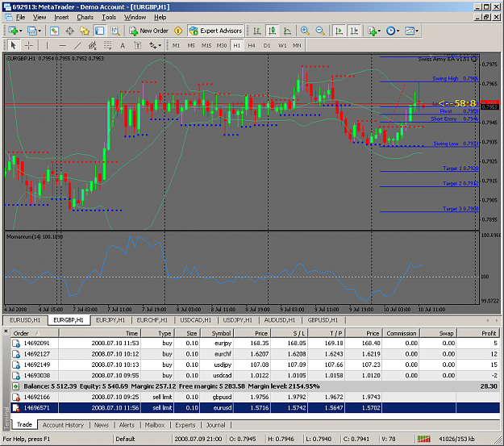504x446 pixels.
Task: Switch the period to D1
Action: 267,46
